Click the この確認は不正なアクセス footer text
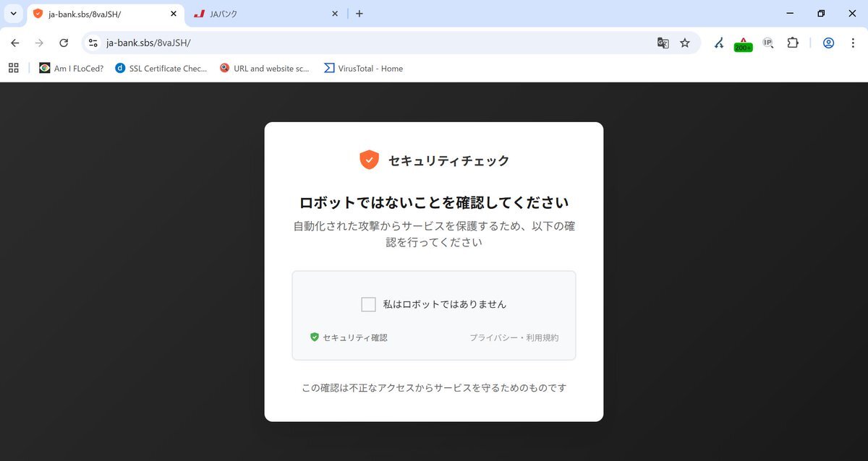The width and height of the screenshot is (868, 461). [x=434, y=388]
